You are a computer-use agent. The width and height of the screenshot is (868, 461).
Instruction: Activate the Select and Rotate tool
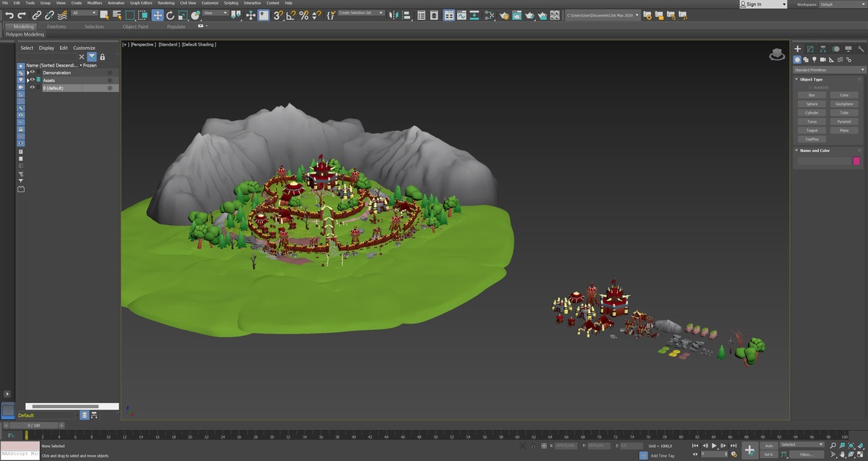(170, 14)
